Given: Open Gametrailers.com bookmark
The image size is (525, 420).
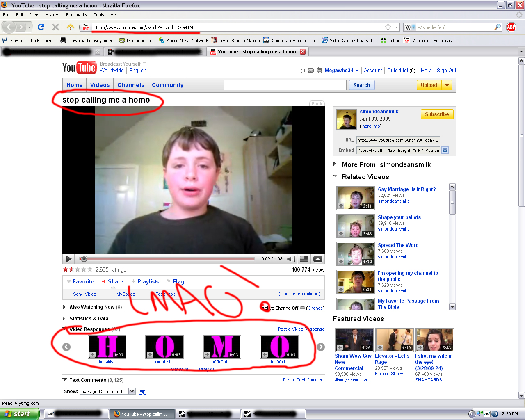Looking at the screenshot, I should [290, 41].
